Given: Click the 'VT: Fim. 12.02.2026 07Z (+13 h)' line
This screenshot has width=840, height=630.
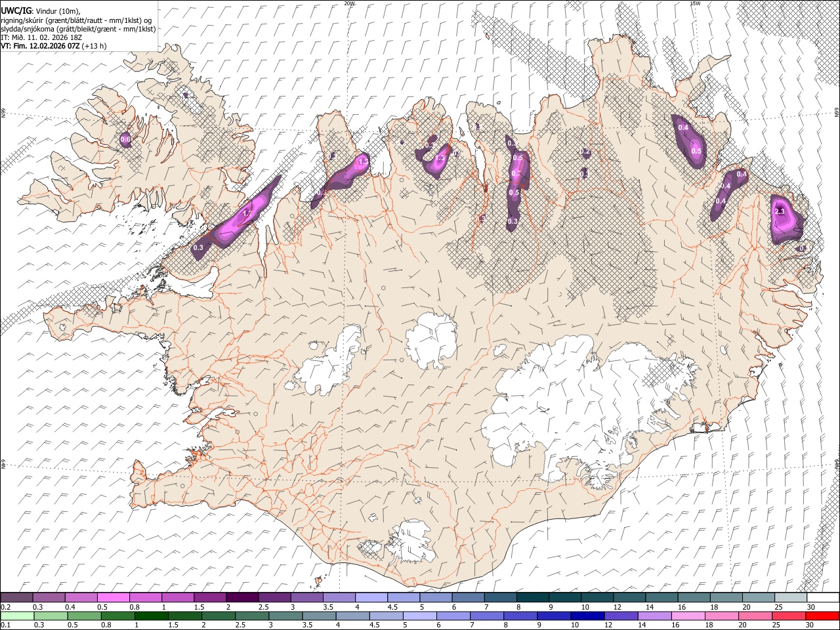Looking at the screenshot, I should click(53, 46).
